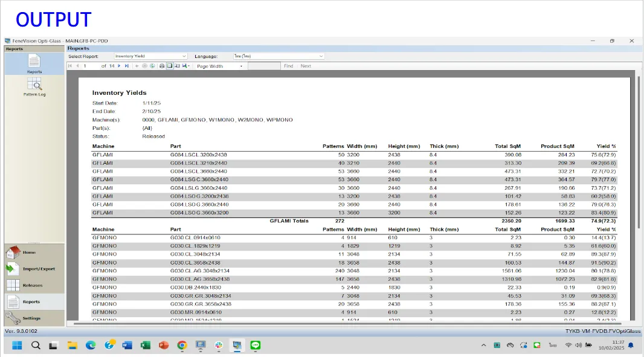644x357 pixels.
Task: Click part G030.GR.GR.3658x2438
Action: point(201,304)
